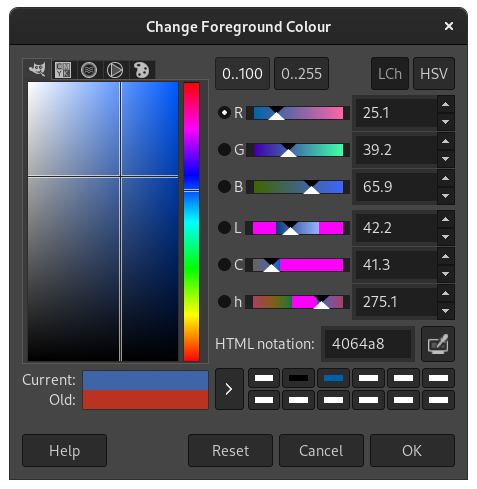Click on the G channel slider
The image size is (477, 489).
point(298,150)
